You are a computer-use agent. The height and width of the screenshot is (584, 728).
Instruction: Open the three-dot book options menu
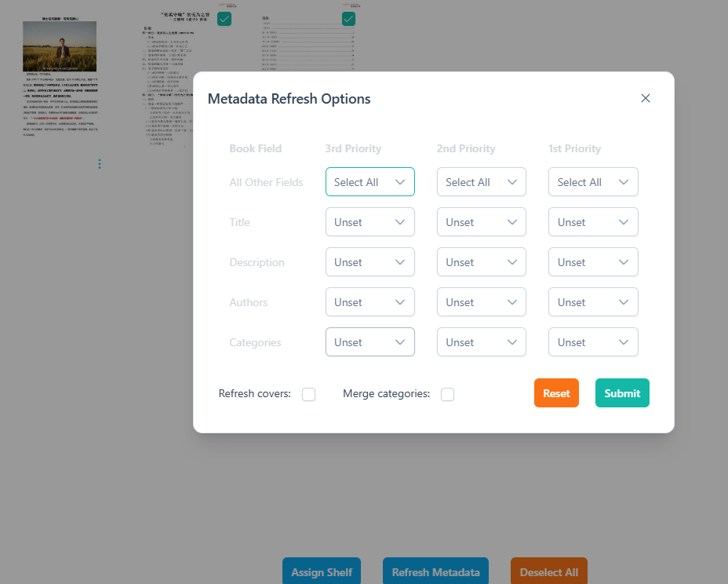[100, 164]
